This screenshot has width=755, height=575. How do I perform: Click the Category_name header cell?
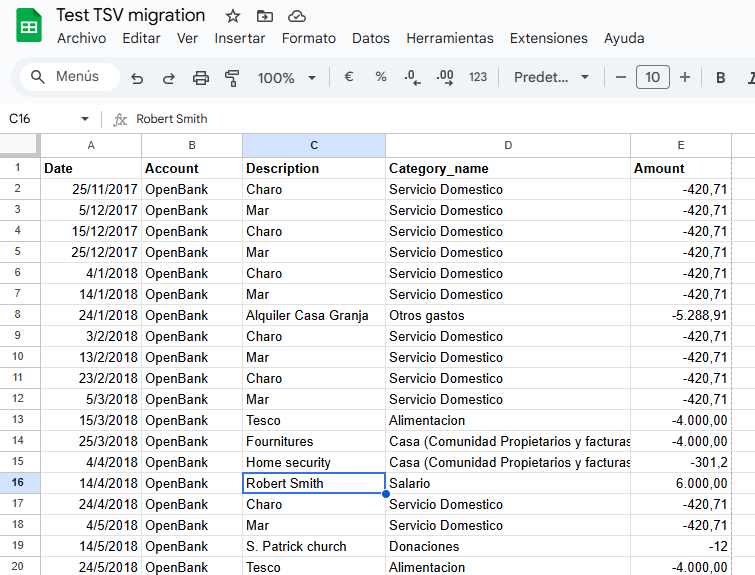[x=508, y=168]
